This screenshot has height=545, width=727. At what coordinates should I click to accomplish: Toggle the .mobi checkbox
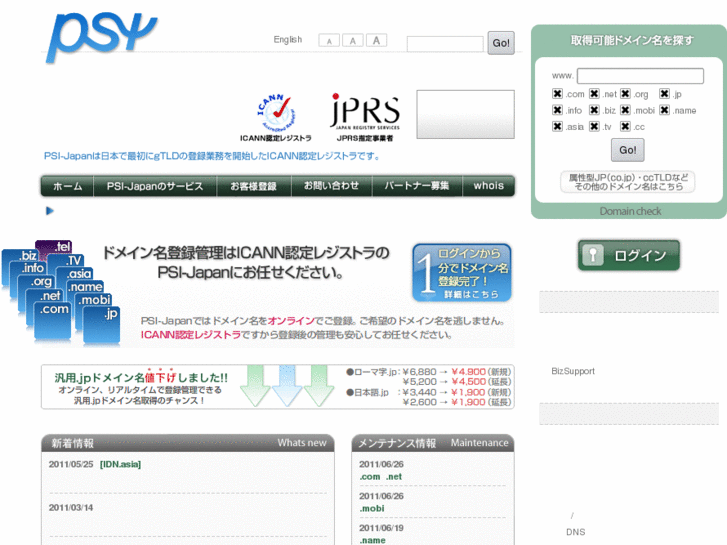(x=625, y=110)
